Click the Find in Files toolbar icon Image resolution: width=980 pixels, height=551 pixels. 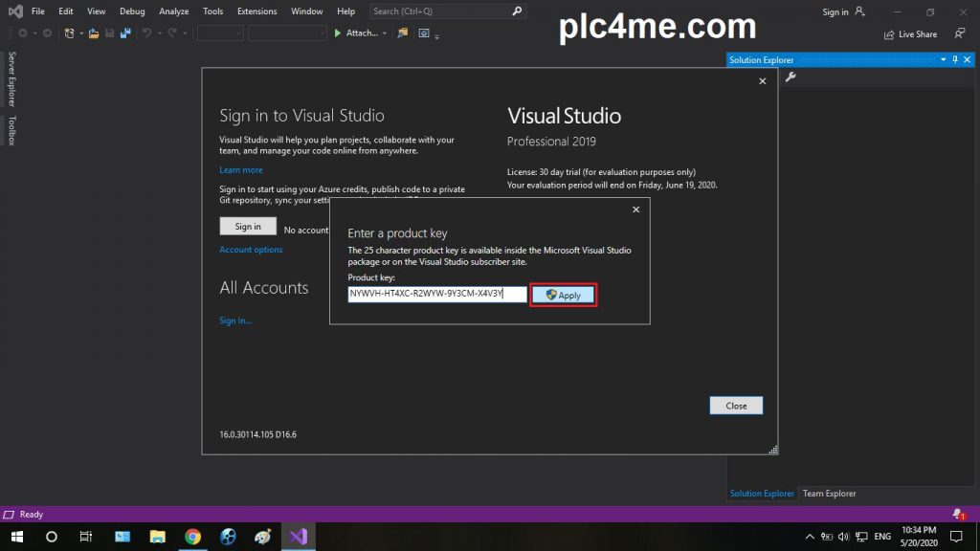pos(401,33)
